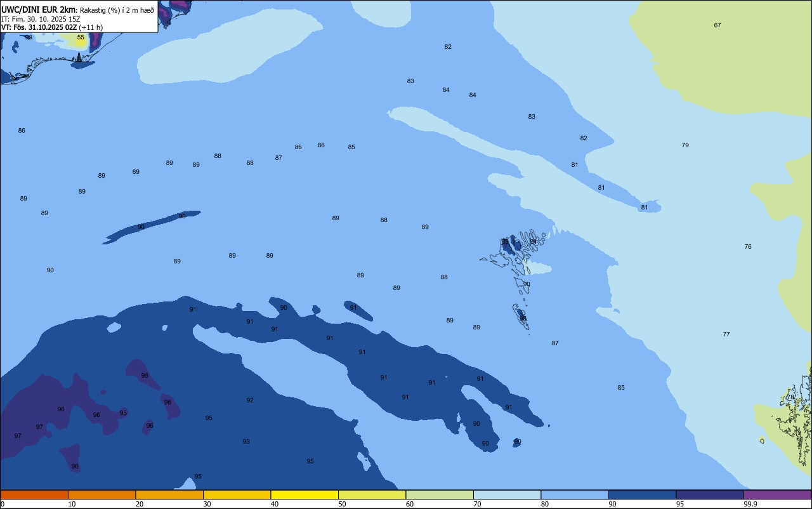Click the '(+11 h)' forecast offset text
Screen dimensions: 812x509
[x=91, y=27]
